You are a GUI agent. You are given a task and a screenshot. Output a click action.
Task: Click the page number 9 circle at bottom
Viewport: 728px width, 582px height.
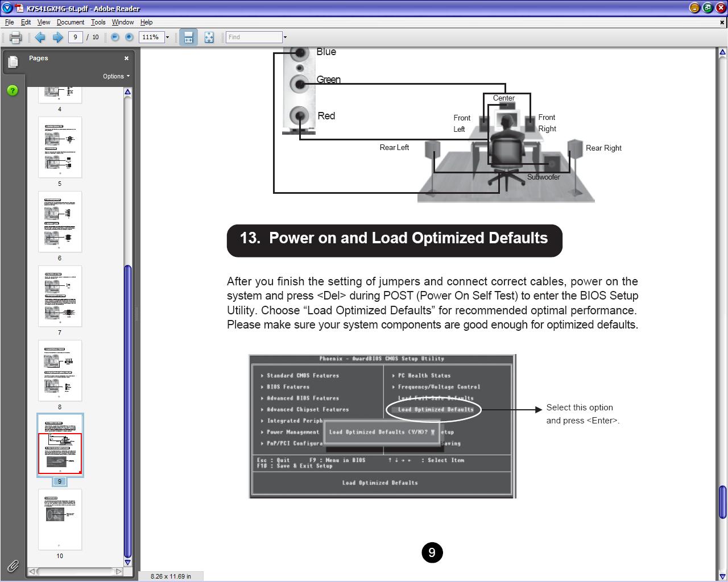point(432,552)
